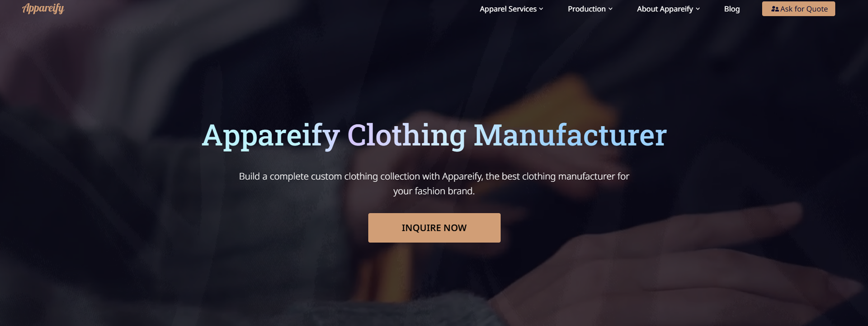
Task: Click the INQUIRE NOW button
Action: (x=434, y=228)
